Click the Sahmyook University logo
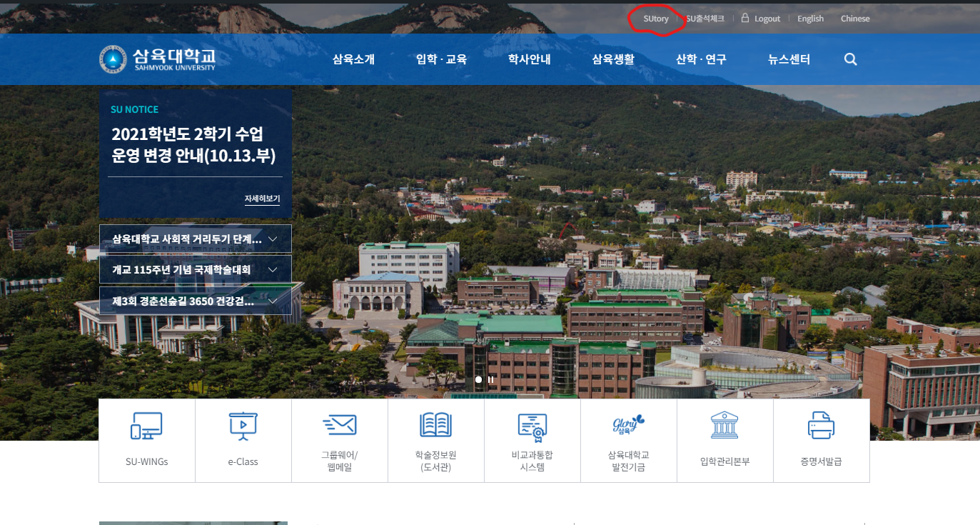Screen dimensions: 980x525 click(157, 59)
